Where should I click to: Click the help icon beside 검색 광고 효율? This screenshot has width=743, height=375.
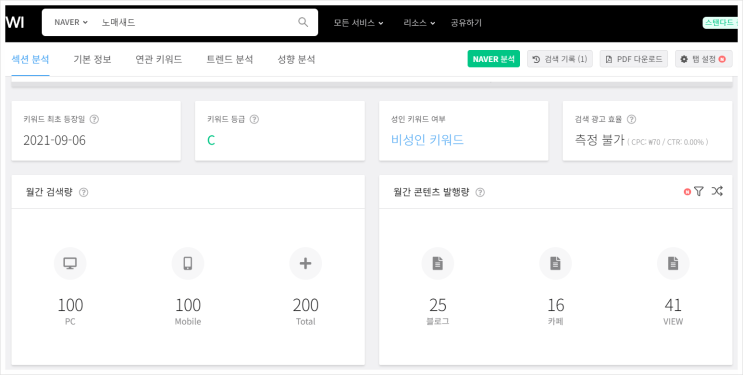pyautogui.click(x=632, y=119)
